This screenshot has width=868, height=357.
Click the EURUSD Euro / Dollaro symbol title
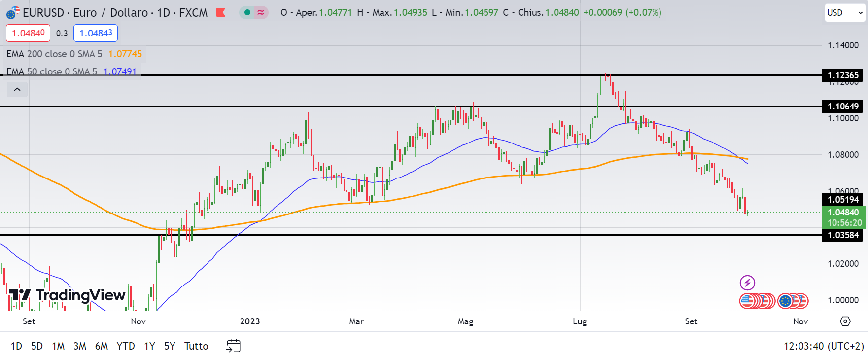(x=115, y=13)
